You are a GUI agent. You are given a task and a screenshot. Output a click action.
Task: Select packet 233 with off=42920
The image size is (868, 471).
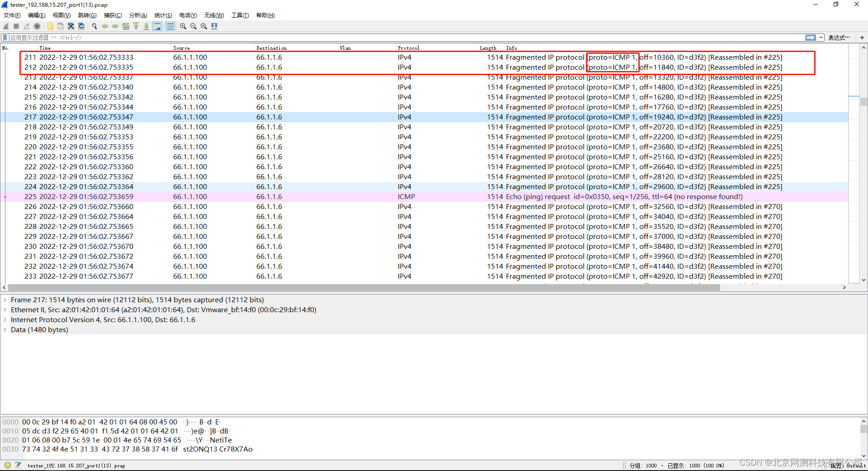pyautogui.click(x=424, y=276)
